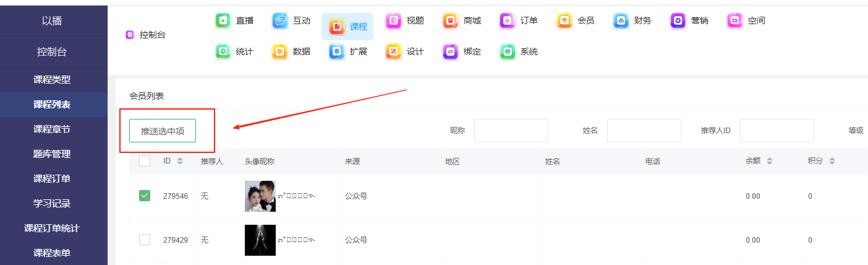This screenshot has height=265, width=868.
Task: Open the 系统 system icon
Action: point(508,51)
